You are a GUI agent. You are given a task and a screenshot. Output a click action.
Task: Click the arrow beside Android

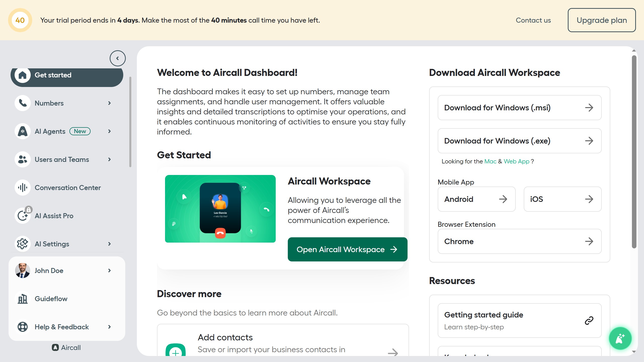tap(503, 199)
